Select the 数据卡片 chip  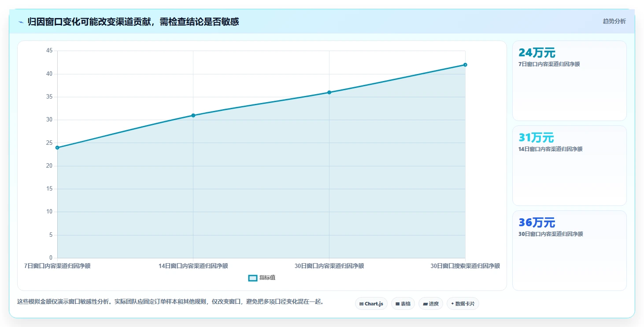pyautogui.click(x=463, y=304)
